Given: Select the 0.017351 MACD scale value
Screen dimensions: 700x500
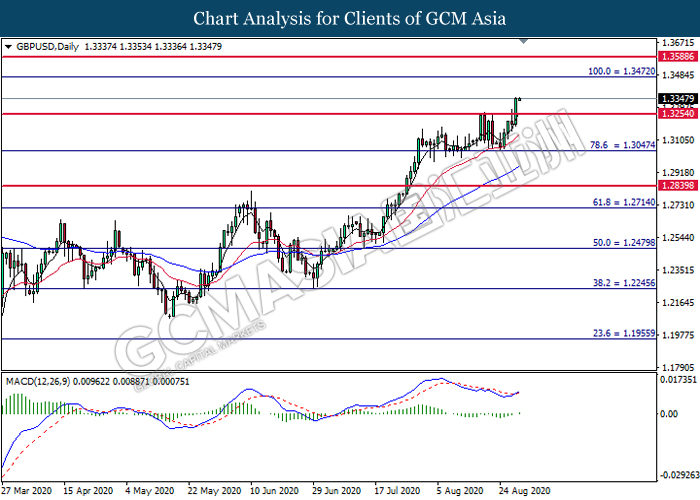Looking at the screenshot, I should 677,380.
